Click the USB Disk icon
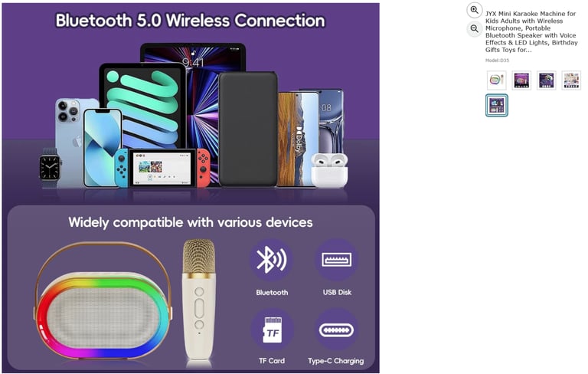 [x=336, y=260]
